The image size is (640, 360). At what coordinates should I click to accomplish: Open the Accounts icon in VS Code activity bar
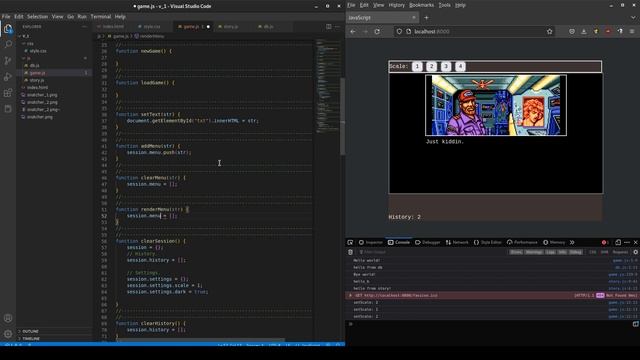pos(8,318)
